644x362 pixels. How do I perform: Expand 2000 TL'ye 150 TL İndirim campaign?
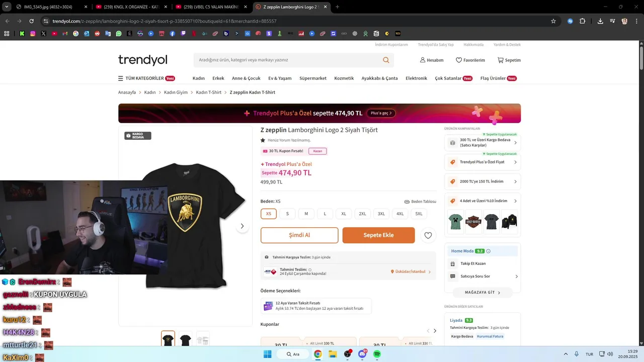click(482, 182)
